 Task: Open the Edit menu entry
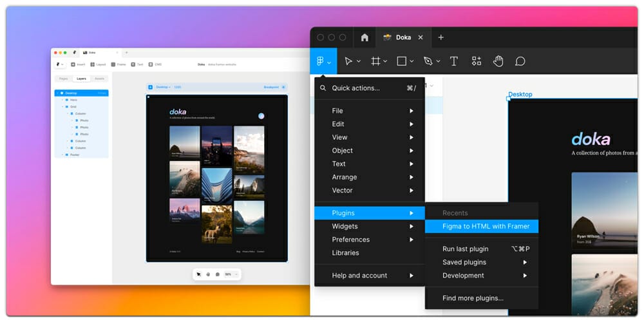click(x=370, y=124)
